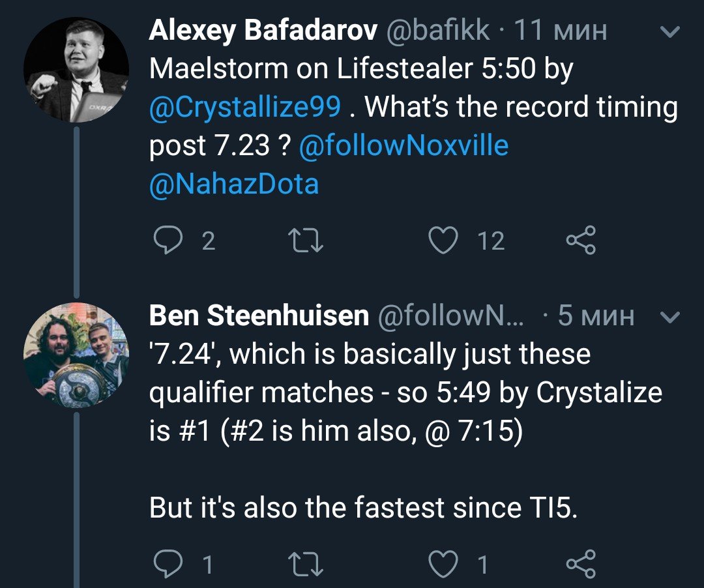This screenshot has width=704, height=588.
Task: Click the Ben Steenhuisen display name
Action: pos(259,316)
